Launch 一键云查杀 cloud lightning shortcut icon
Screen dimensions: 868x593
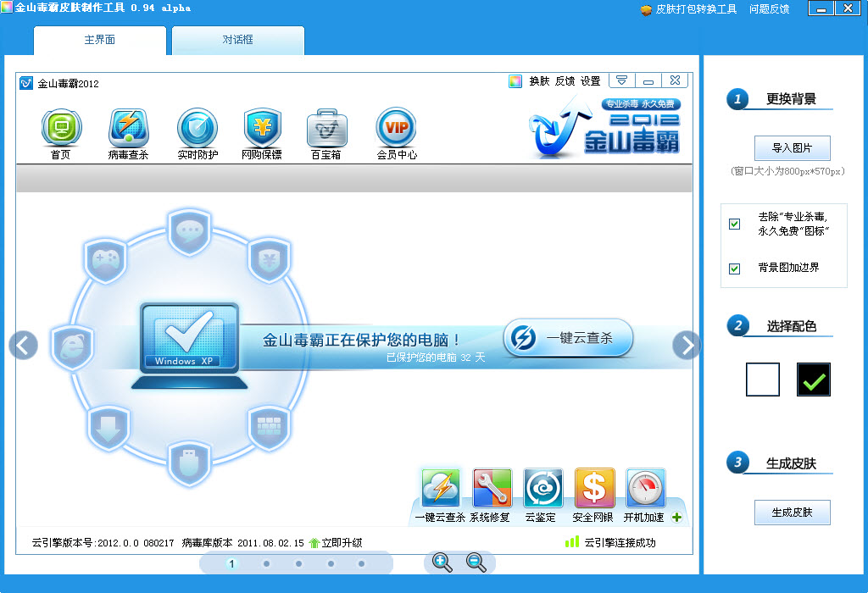[441, 488]
